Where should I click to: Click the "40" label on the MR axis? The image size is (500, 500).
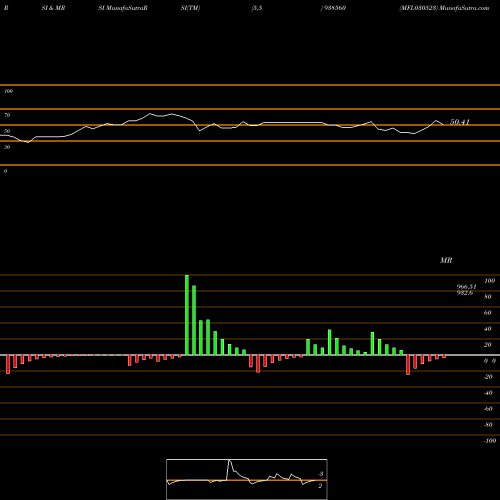click(487, 329)
